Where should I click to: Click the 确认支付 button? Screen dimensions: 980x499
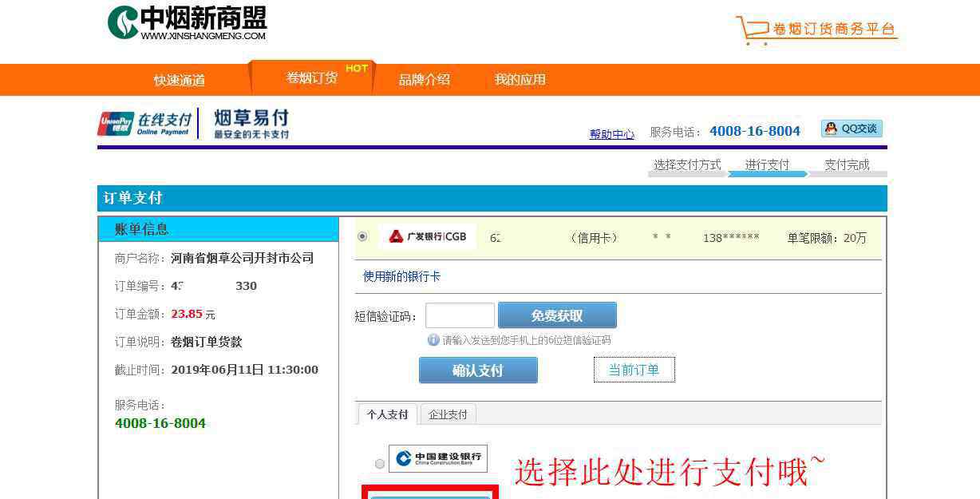tap(478, 370)
